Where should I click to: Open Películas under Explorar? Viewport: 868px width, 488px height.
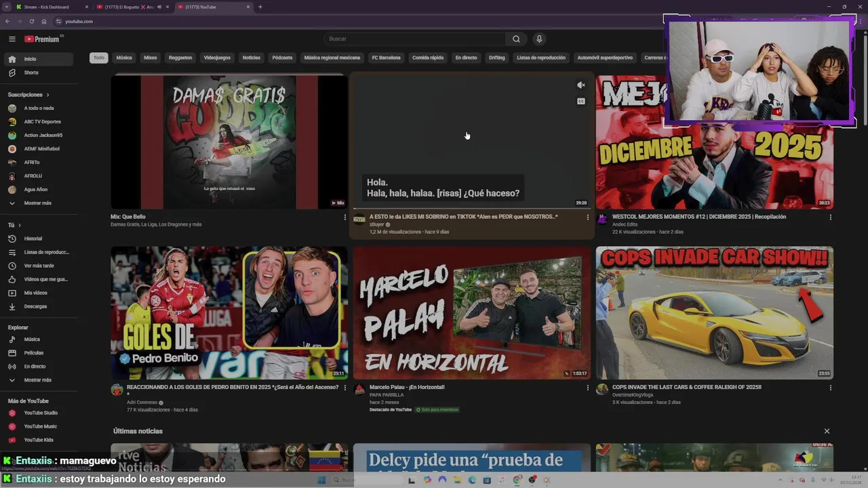[x=40, y=352]
